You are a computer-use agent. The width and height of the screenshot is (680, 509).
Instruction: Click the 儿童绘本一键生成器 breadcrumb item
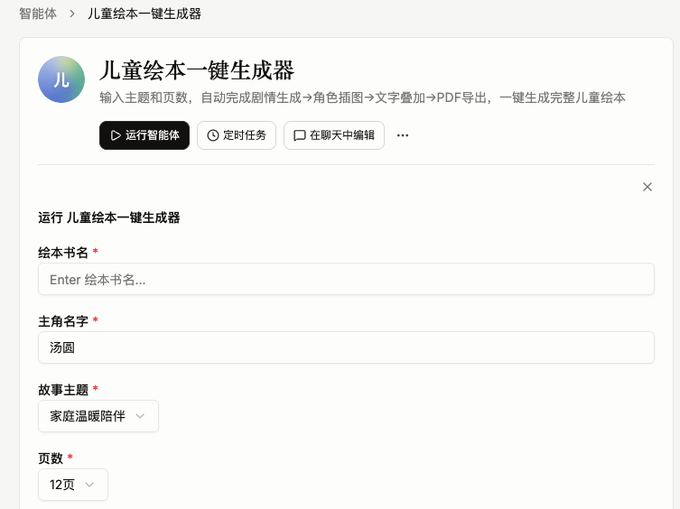(144, 13)
